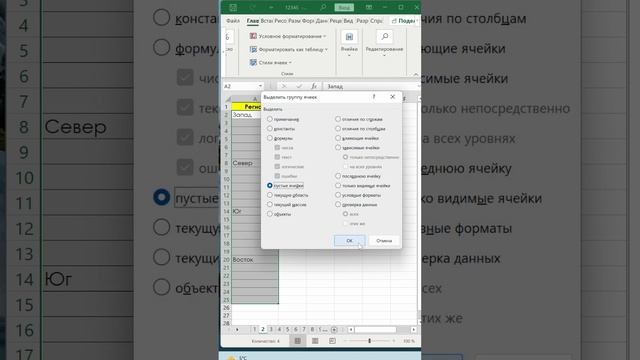Switch to sheet tab 3
The height and width of the screenshot is (360, 640).
point(271,329)
